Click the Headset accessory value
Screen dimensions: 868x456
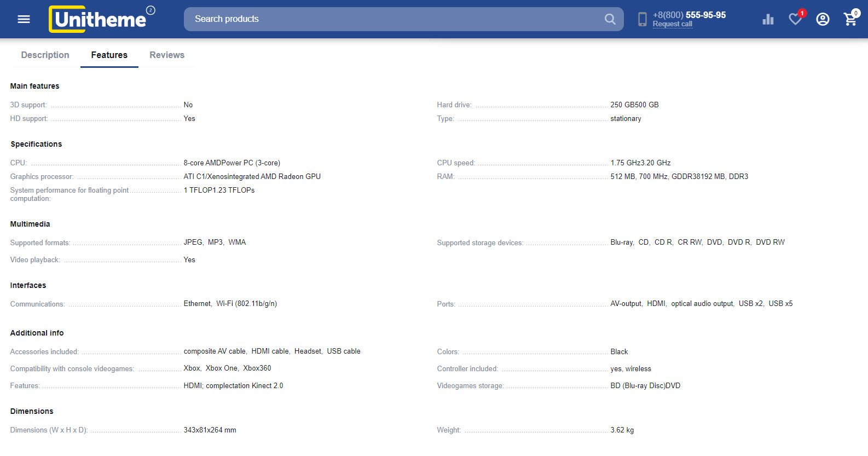pyautogui.click(x=308, y=351)
